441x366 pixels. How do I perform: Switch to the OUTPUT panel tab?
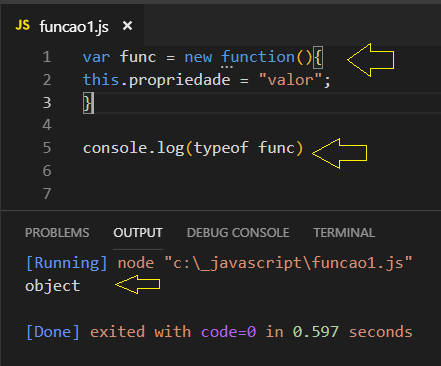138,232
